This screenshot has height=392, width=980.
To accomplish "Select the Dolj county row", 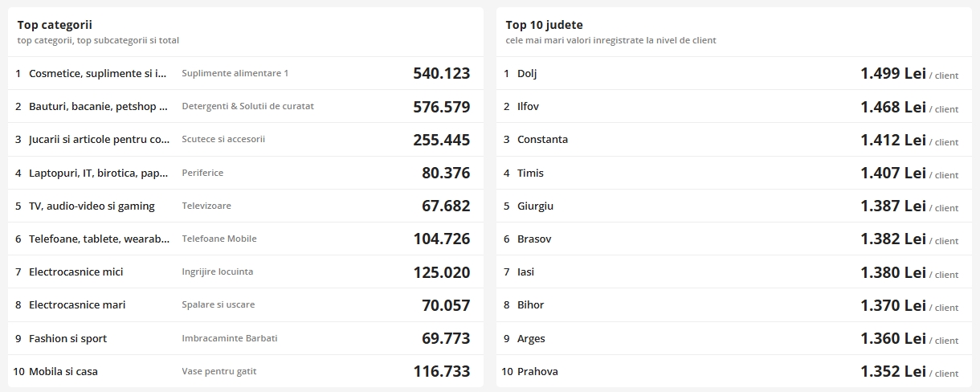I will 527,73.
